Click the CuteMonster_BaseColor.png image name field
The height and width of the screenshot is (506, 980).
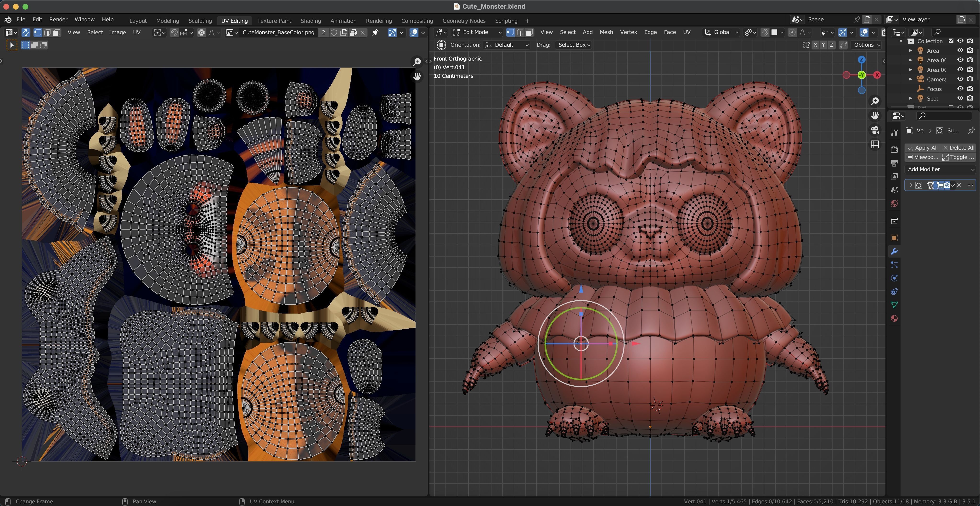click(278, 32)
